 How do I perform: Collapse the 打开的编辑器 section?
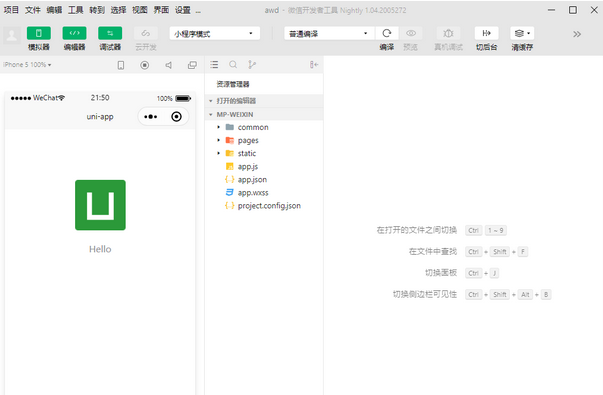pyautogui.click(x=264, y=101)
